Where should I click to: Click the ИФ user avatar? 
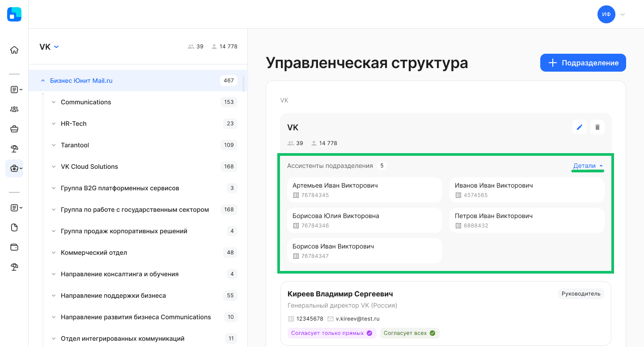pyautogui.click(x=606, y=14)
